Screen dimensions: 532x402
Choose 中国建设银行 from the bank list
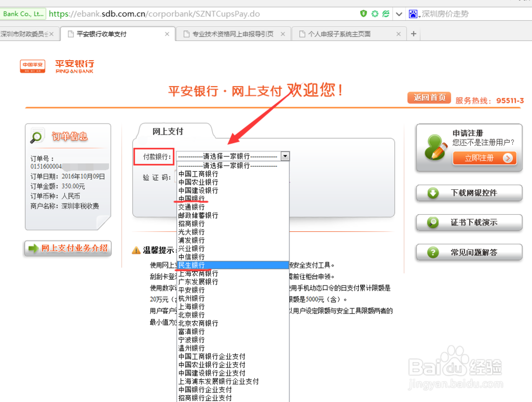[233, 190]
